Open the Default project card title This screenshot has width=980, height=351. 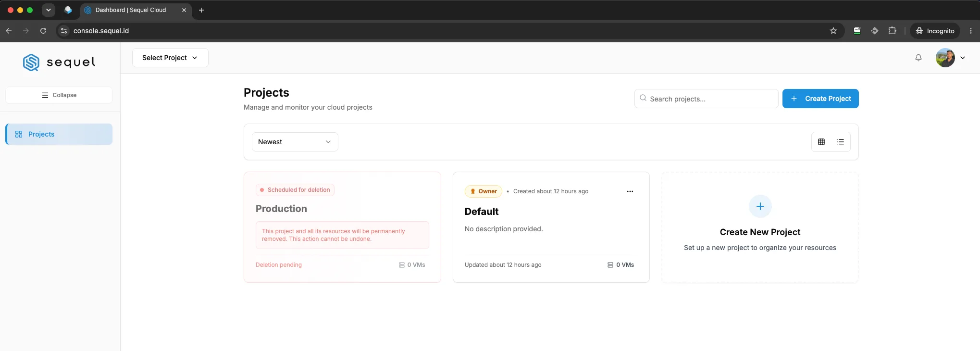pyautogui.click(x=482, y=212)
